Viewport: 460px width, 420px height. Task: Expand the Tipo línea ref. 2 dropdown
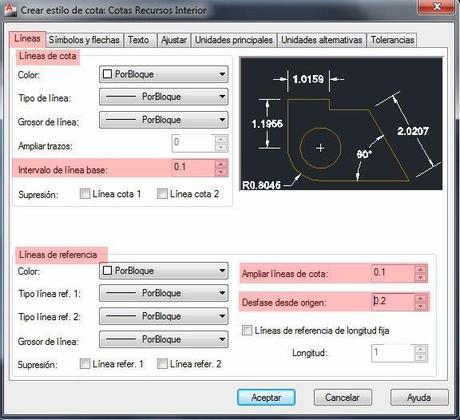[164, 316]
